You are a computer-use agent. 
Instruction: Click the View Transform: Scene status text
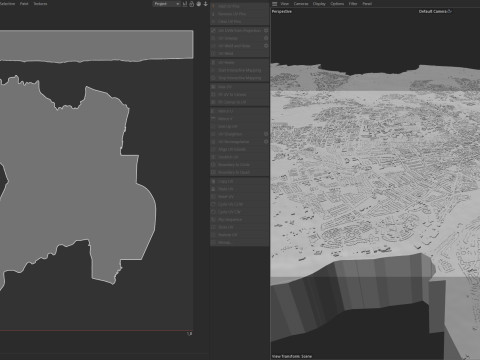[292, 356]
